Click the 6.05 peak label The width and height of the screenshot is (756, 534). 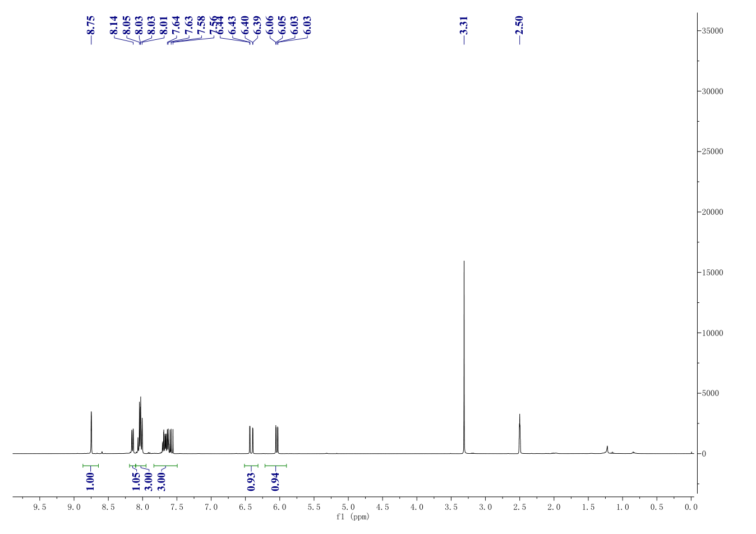point(282,25)
